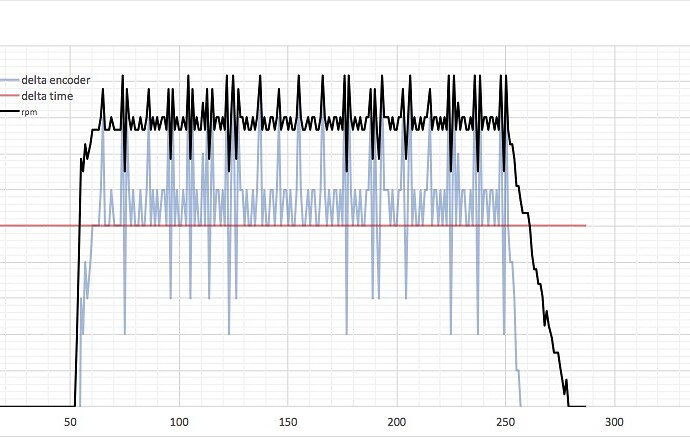
Task: Click the x-axis label 200
Action: 396,422
